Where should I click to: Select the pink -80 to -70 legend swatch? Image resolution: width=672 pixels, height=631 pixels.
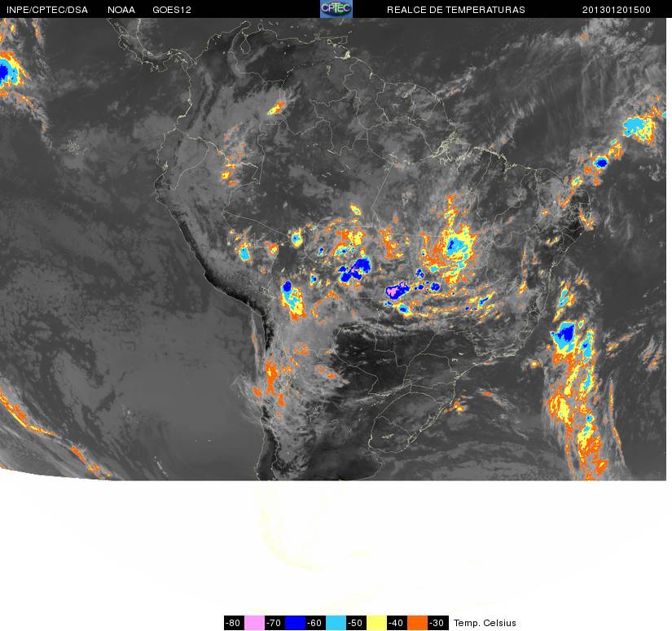pyautogui.click(x=254, y=623)
